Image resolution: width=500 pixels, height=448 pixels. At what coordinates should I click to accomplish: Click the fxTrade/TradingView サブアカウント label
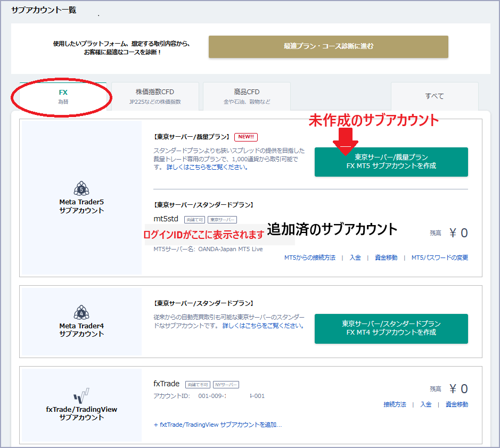click(x=81, y=413)
